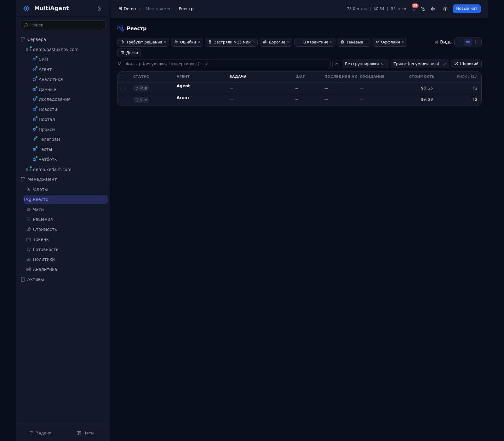This screenshot has height=441, width=504.
Task: Collapse the Сервера tree section
Action: click(x=63, y=39)
